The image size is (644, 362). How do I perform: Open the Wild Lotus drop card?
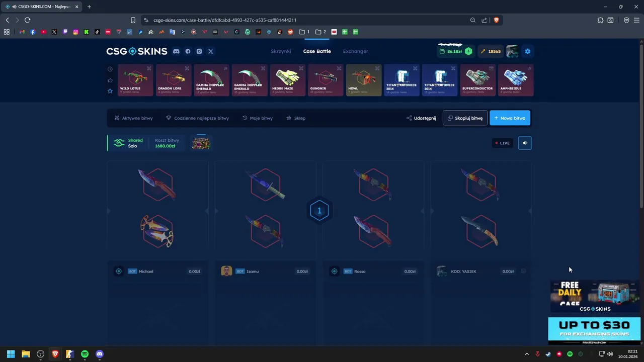pyautogui.click(x=135, y=80)
